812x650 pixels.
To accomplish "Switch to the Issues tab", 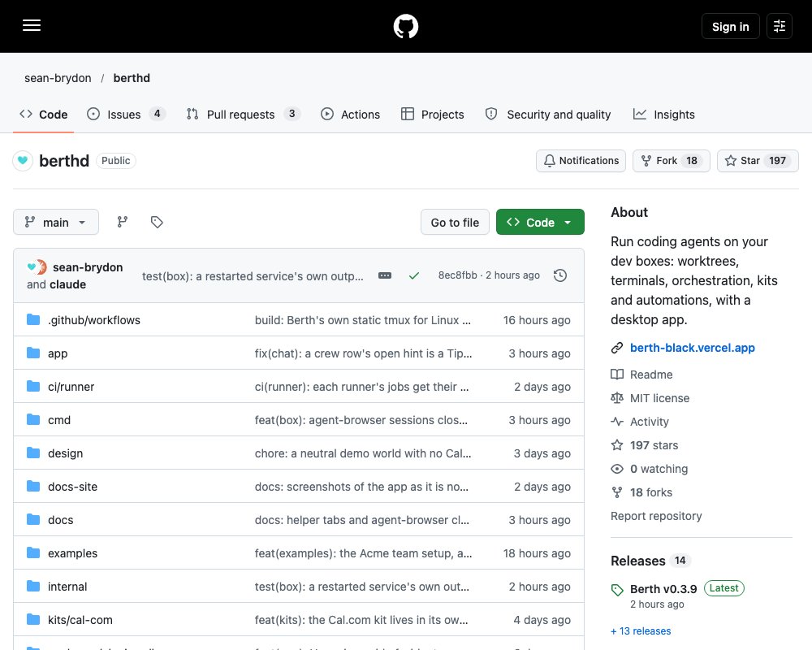I will (126, 114).
